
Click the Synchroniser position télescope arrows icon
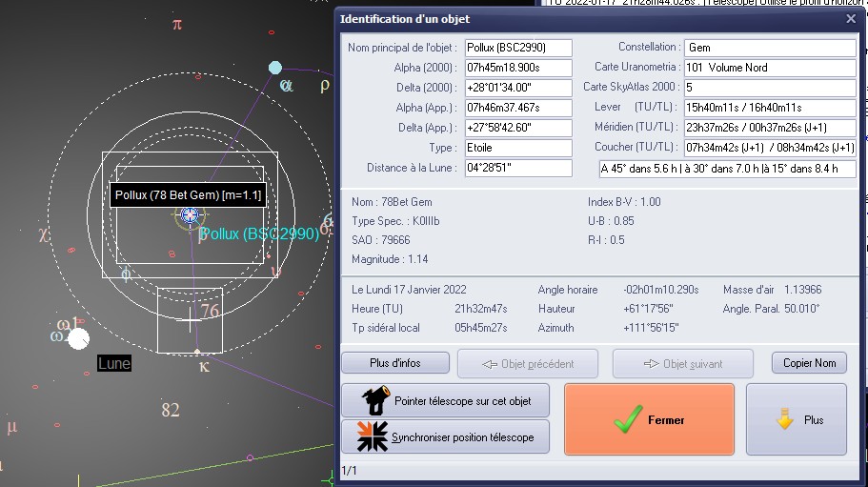(x=373, y=436)
